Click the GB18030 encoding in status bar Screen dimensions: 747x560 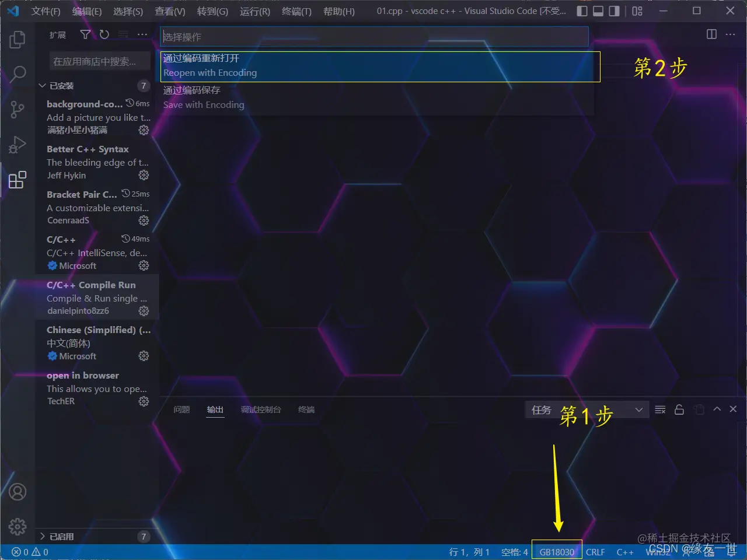[557, 552]
